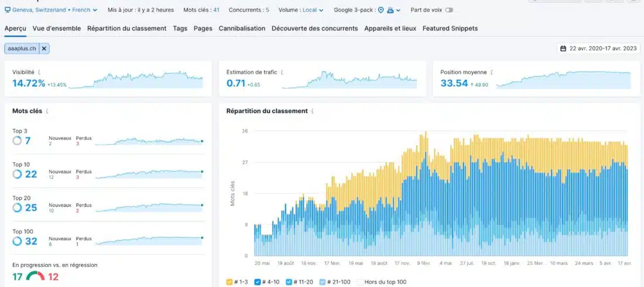Click the Mots clés count link 41
The image size is (644, 287).
pyautogui.click(x=216, y=10)
